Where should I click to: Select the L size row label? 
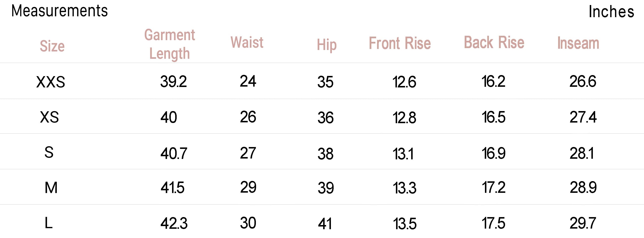point(48,223)
